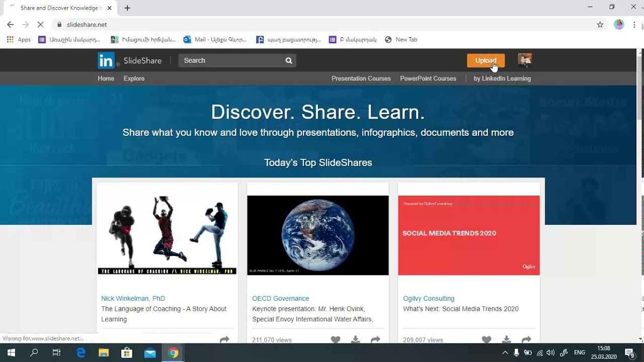This screenshot has height=362, width=644.
Task: Open the Nick Winkelman, PhD author link
Action: [133, 299]
